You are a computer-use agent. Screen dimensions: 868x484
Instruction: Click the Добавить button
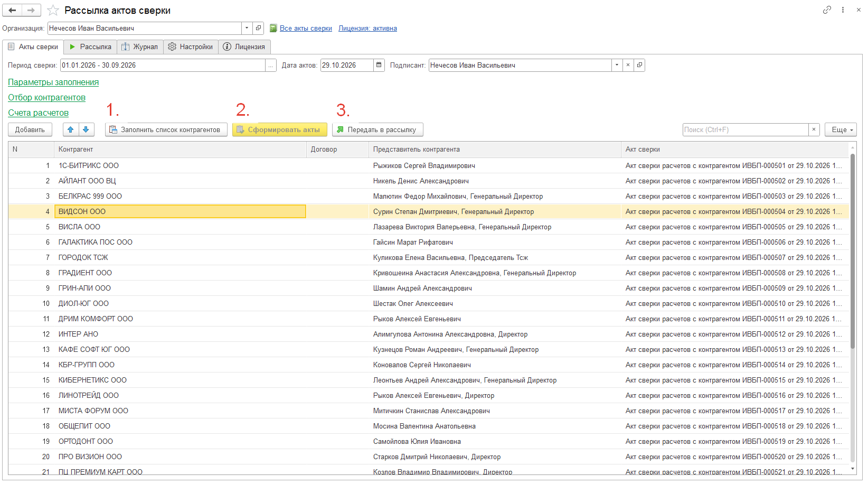click(x=30, y=129)
